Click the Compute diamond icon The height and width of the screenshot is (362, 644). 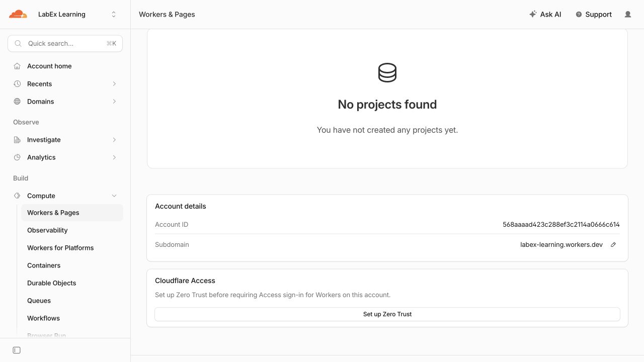pos(17,196)
